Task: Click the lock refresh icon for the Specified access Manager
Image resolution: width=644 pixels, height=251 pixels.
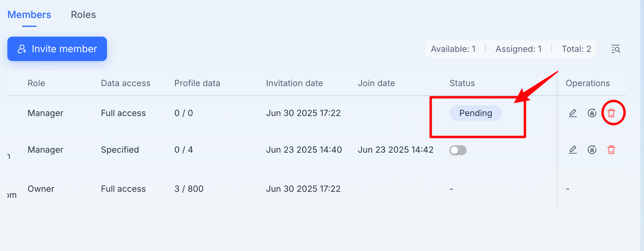Action: pyautogui.click(x=592, y=150)
